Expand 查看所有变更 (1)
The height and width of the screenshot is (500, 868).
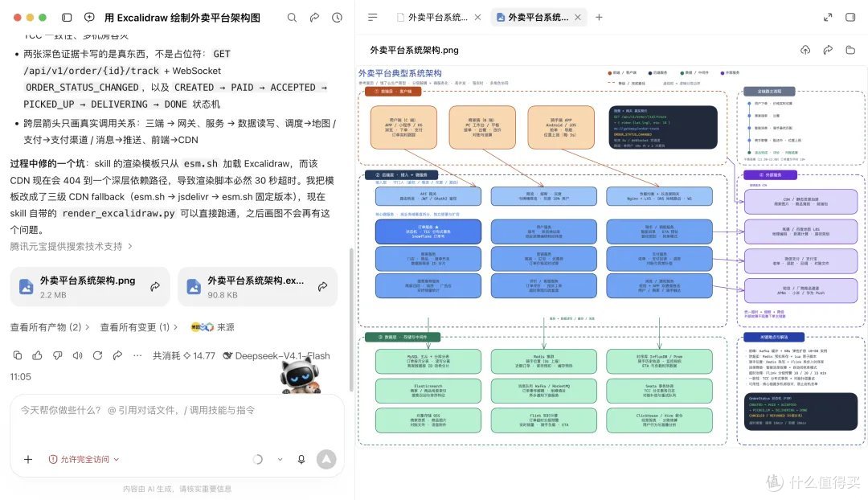pyautogui.click(x=139, y=327)
